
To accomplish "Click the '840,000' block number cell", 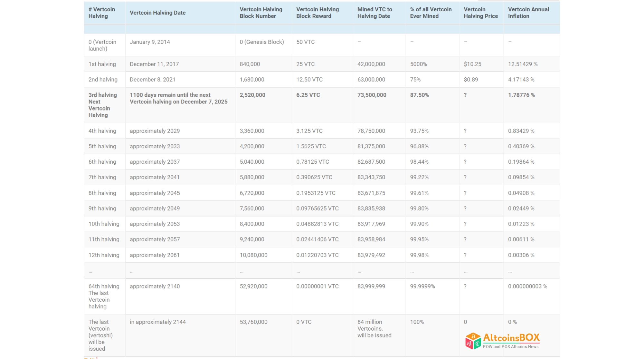I will (250, 64).
